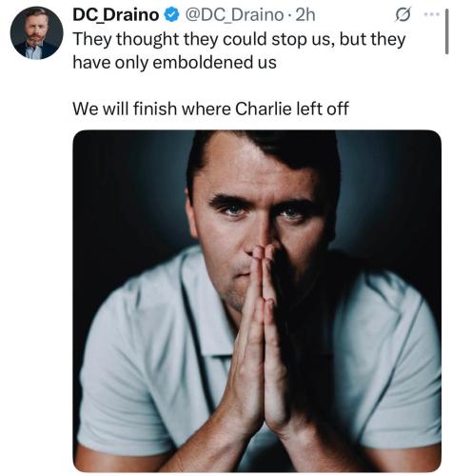Open the DC_Draino profile avatar
The height and width of the screenshot is (476, 452).
[x=36, y=33]
